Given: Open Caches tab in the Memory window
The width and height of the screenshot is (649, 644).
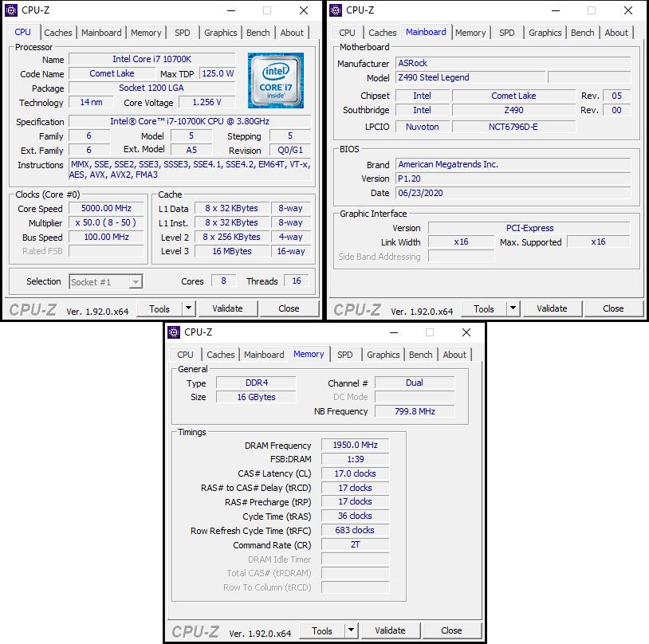Looking at the screenshot, I should pyautogui.click(x=221, y=355).
